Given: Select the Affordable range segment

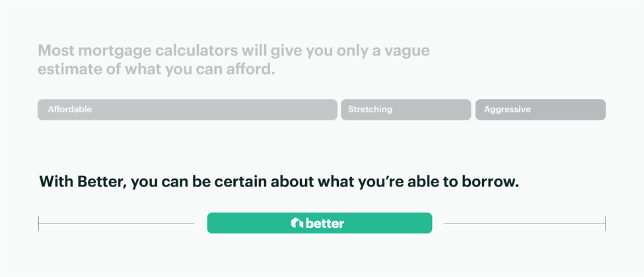Looking at the screenshot, I should click(188, 110).
